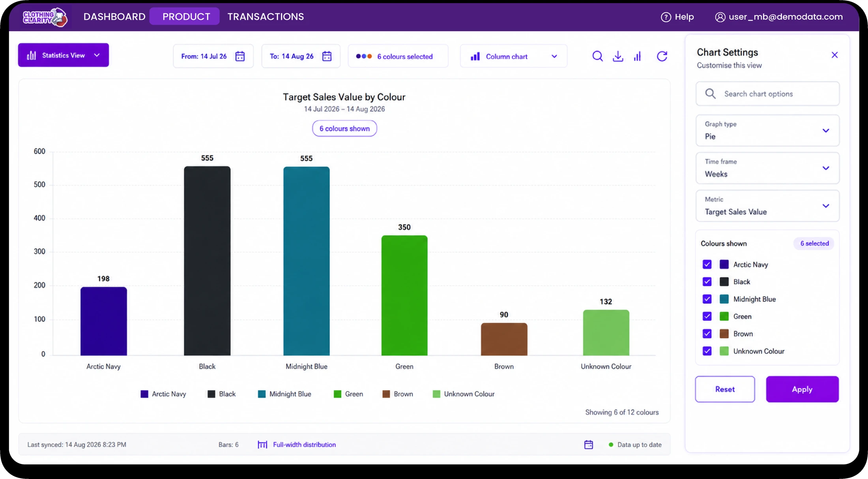Click the Brown legend swatch below chart
Screen dimensions: 868x479
[x=386, y=394]
